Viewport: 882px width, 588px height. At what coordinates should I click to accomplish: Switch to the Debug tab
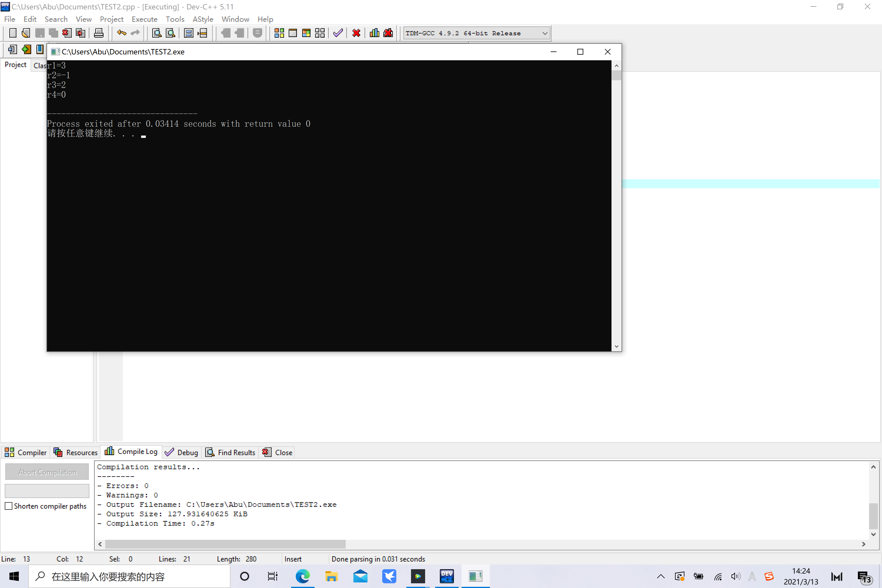pyautogui.click(x=182, y=452)
